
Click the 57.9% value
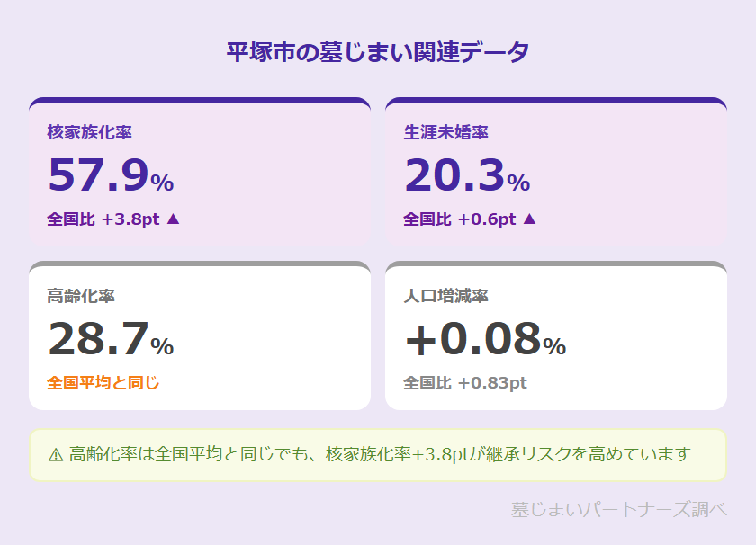110,176
